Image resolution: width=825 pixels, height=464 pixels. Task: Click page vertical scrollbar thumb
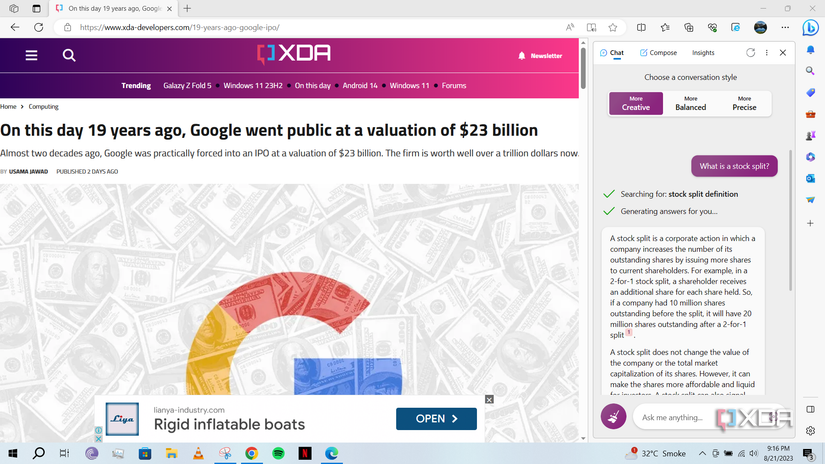583,68
